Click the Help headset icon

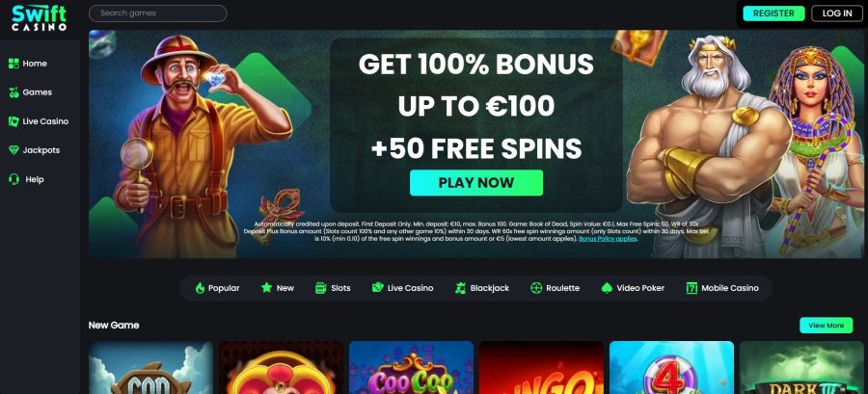pyautogui.click(x=14, y=179)
